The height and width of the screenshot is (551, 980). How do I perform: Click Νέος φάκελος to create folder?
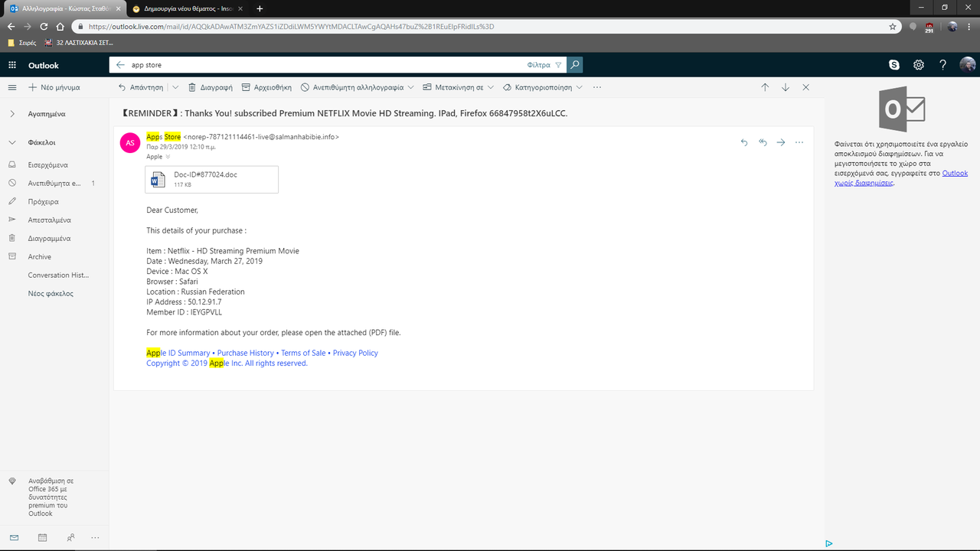[51, 293]
